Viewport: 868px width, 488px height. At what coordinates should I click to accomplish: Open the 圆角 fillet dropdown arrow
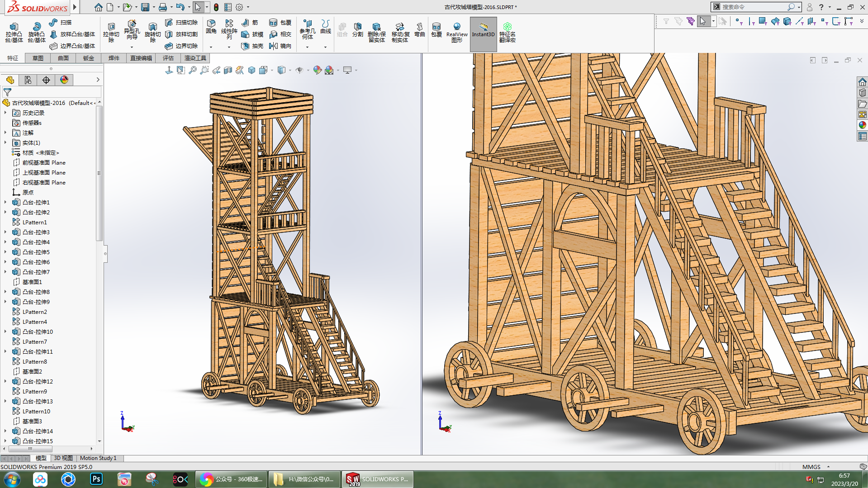pos(211,47)
